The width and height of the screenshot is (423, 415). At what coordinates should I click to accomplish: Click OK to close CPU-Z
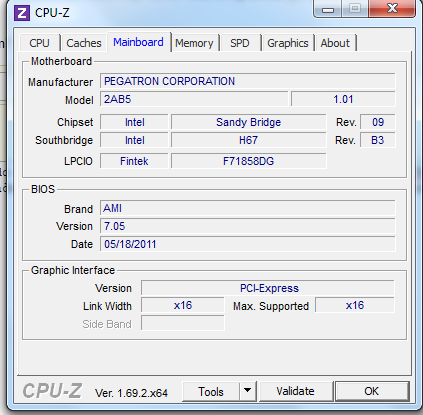(372, 391)
